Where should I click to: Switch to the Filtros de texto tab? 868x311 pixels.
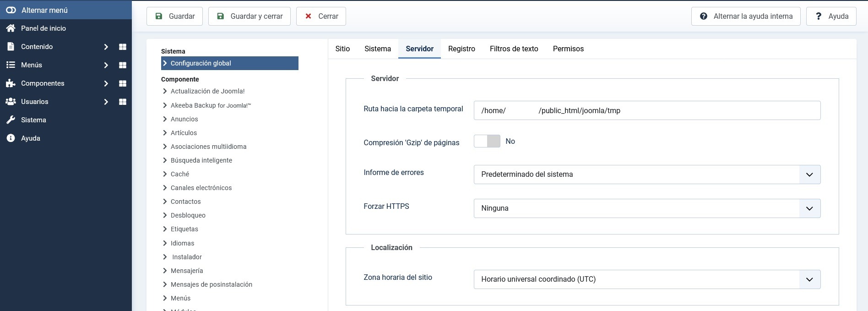[x=514, y=49]
